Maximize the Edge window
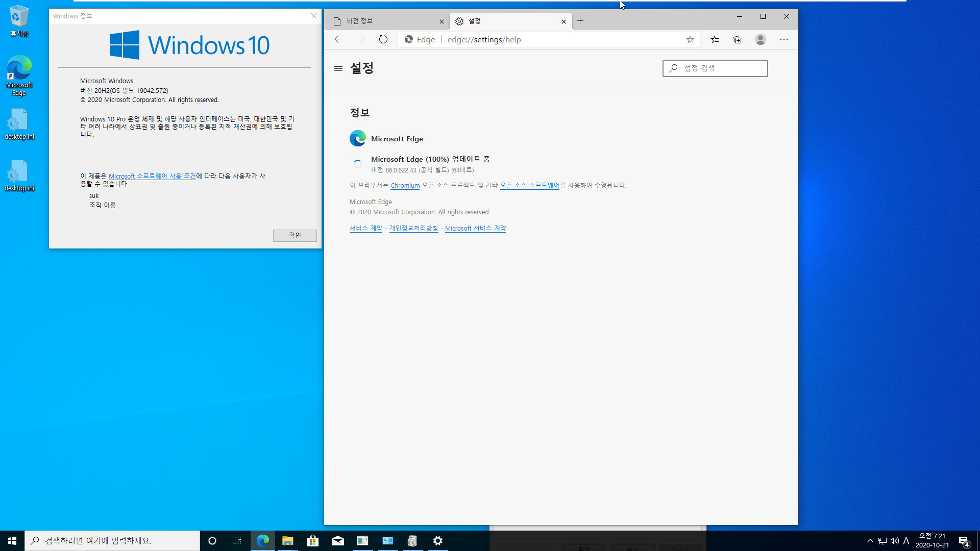Viewport: 980px width, 551px height. coord(763,16)
